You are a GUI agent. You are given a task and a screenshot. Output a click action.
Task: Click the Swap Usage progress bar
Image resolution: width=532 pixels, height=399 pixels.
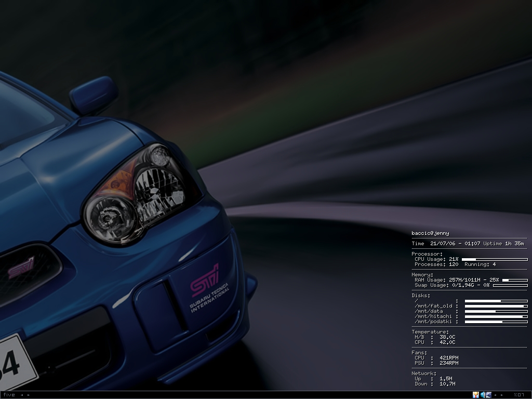coord(510,285)
